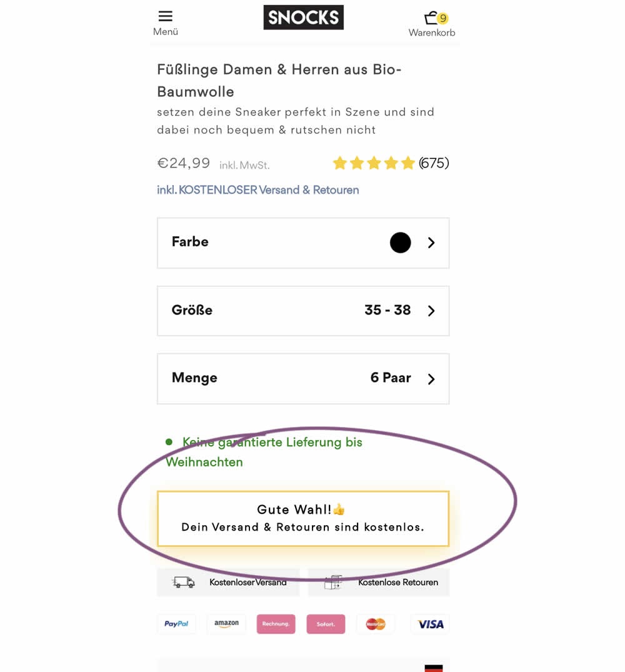The image size is (625, 672).
Task: Open the (675) reviews count link
Action: [x=434, y=163]
